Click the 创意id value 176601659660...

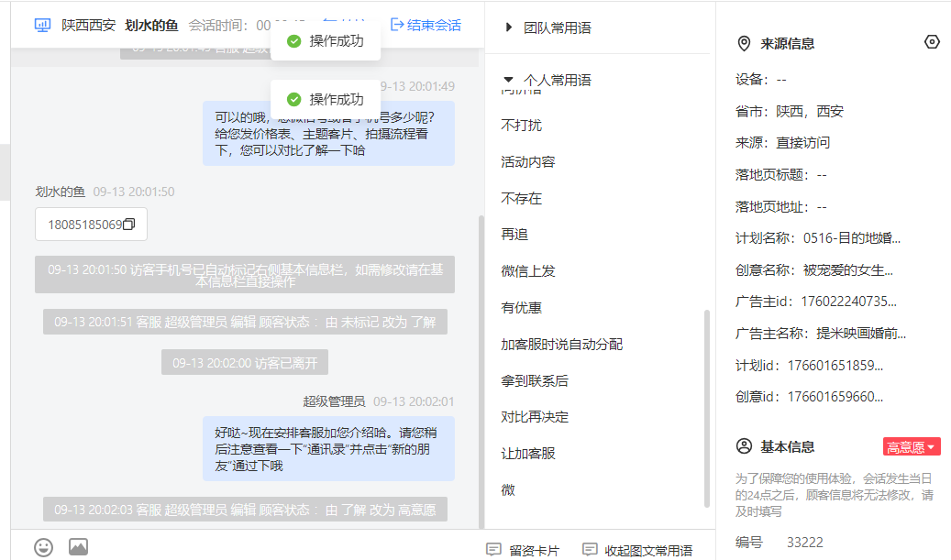[x=835, y=397]
